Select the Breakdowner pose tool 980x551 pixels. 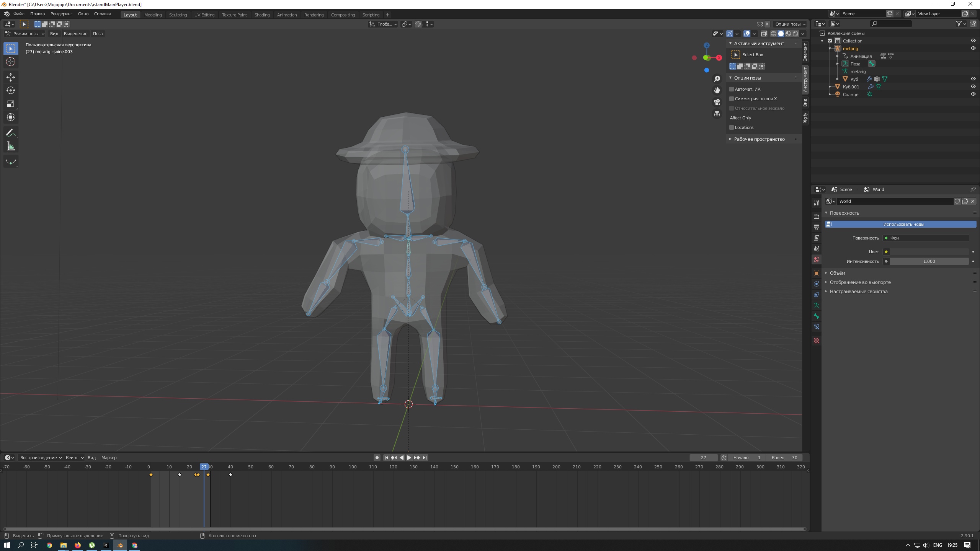tap(11, 162)
